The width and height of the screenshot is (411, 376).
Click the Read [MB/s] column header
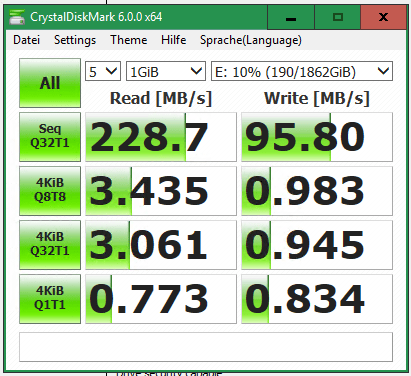tap(161, 98)
